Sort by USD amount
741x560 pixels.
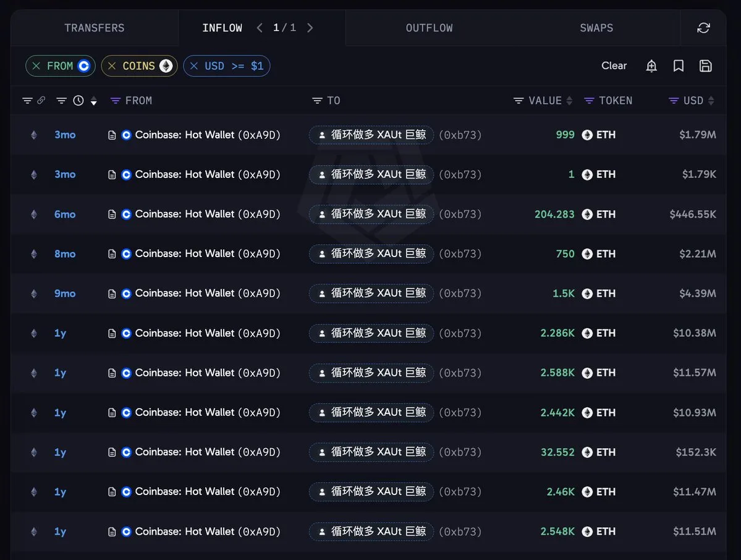coord(711,101)
